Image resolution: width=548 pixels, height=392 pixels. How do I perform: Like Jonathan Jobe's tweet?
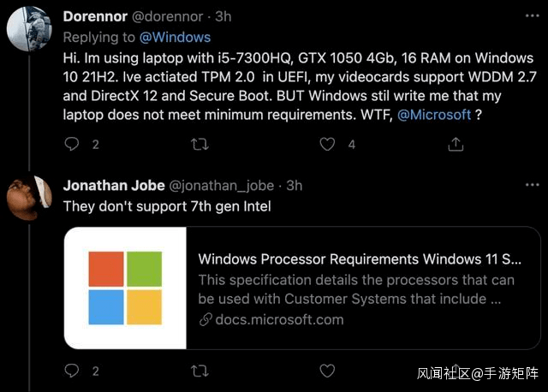point(326,371)
